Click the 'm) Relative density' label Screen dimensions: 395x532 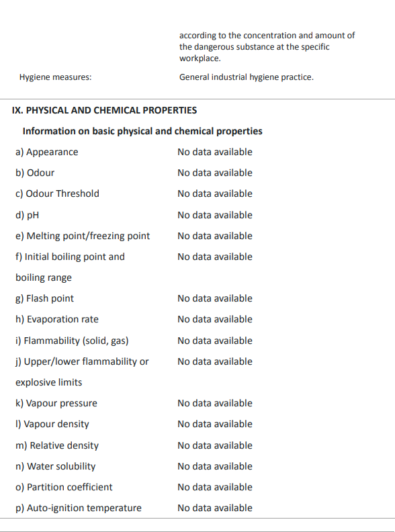57,445
